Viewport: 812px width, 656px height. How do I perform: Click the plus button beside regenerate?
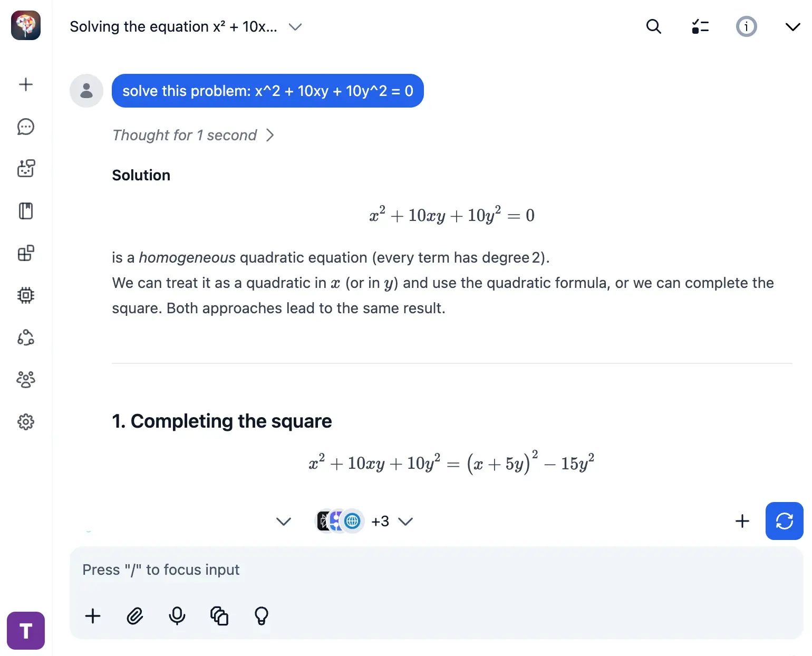742,521
